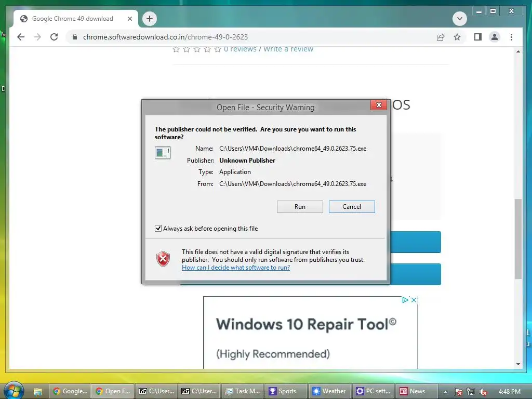This screenshot has height=399, width=532.
Task: Switch to Open F... taskbar item
Action: coord(113,391)
